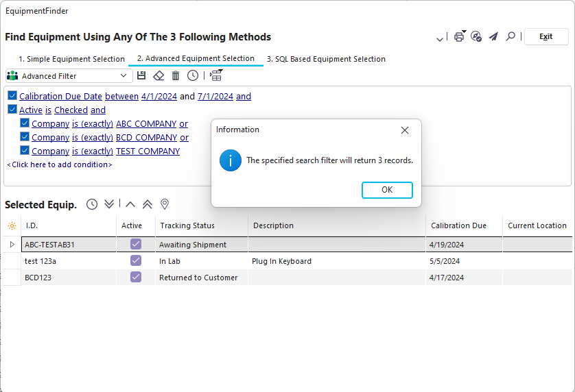This screenshot has height=392, width=575.
Task: Click the paper plane send icon
Action: pyautogui.click(x=493, y=37)
